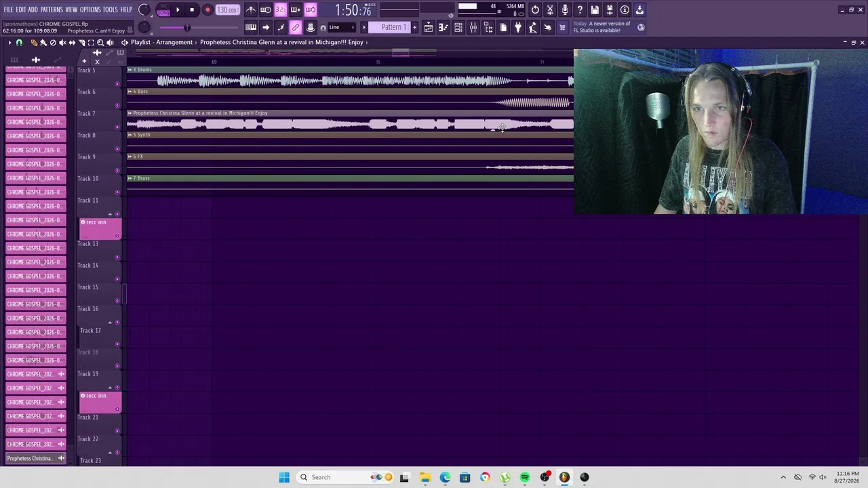Open the TOOLS menu

110,9
